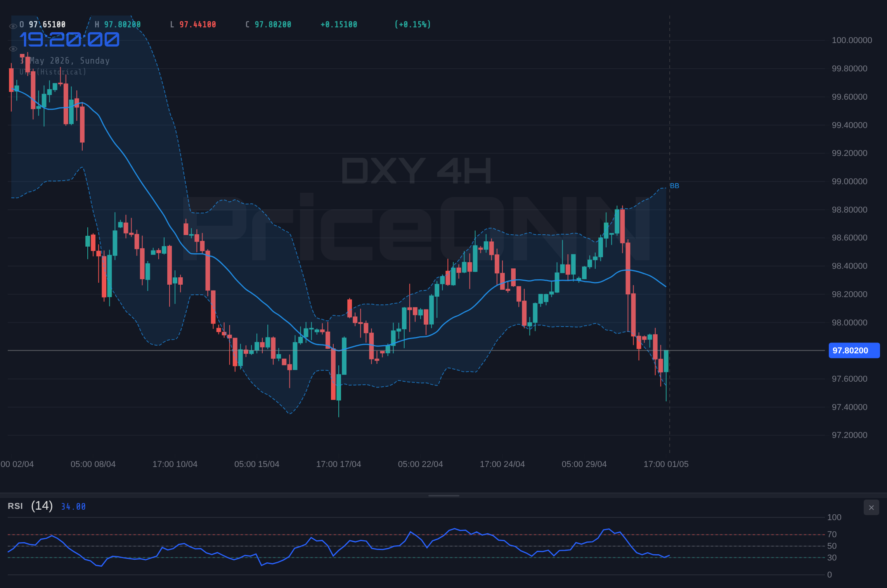Image resolution: width=887 pixels, height=588 pixels.
Task: Click the high price 97.80200 in header
Action: point(122,24)
